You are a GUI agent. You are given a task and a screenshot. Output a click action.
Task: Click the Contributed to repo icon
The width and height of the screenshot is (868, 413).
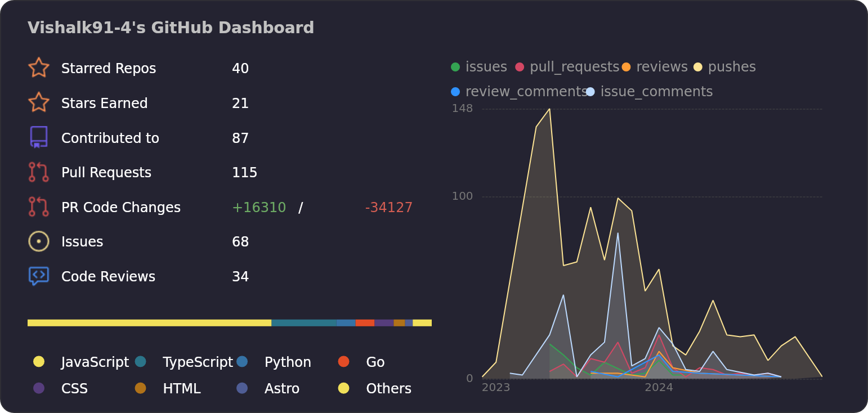[39, 137]
